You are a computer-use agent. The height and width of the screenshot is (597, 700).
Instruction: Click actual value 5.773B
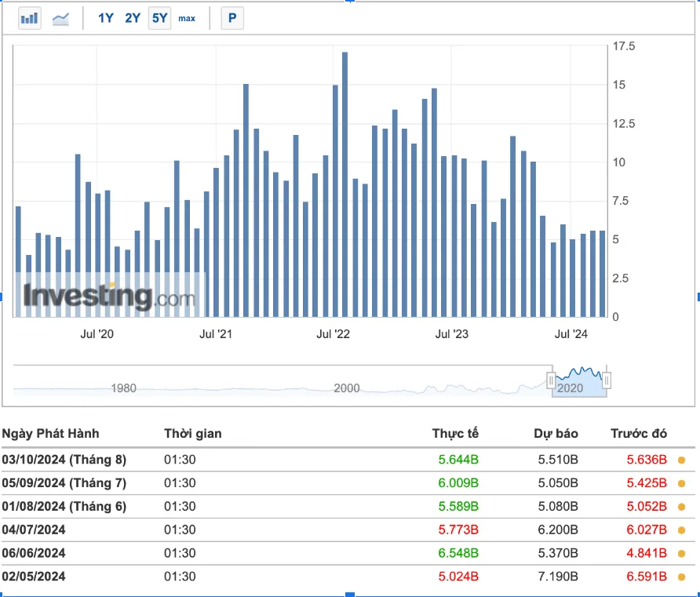458,530
